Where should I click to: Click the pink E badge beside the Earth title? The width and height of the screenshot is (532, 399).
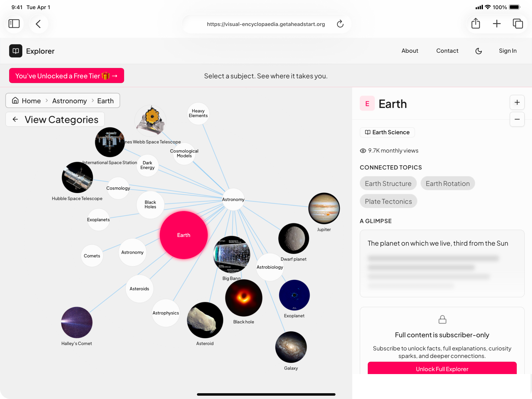(x=367, y=104)
